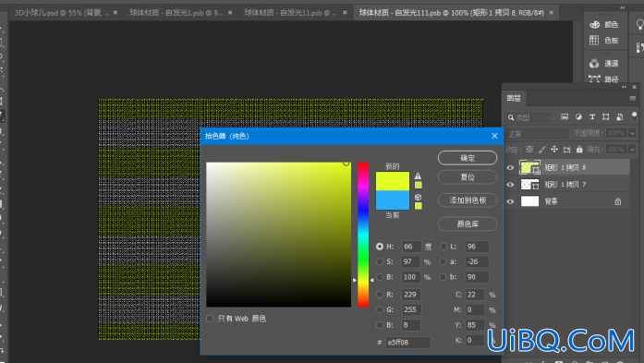Select the L lightness radio button
644x363 pixels.
pyautogui.click(x=444, y=247)
